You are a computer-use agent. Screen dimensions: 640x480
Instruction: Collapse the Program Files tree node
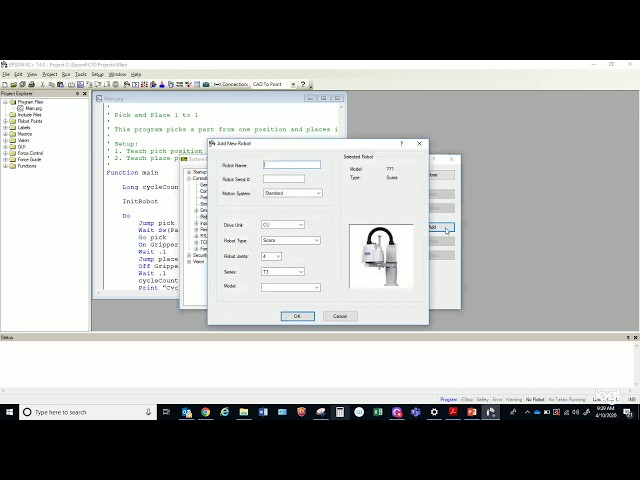(5, 102)
